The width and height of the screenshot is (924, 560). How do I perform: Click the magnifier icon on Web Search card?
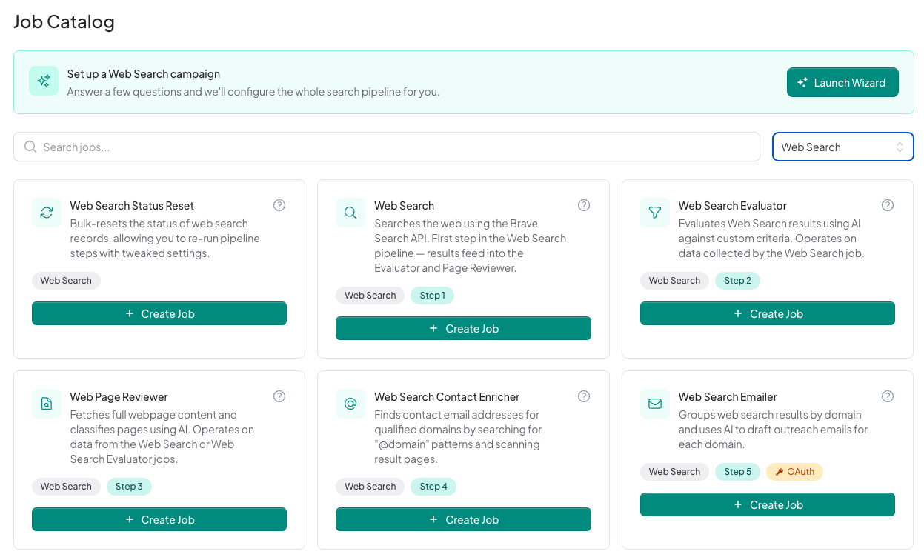350,213
